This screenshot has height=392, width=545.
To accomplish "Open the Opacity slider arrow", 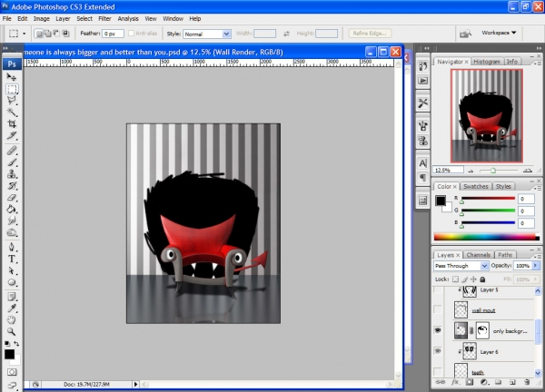I will pyautogui.click(x=536, y=266).
